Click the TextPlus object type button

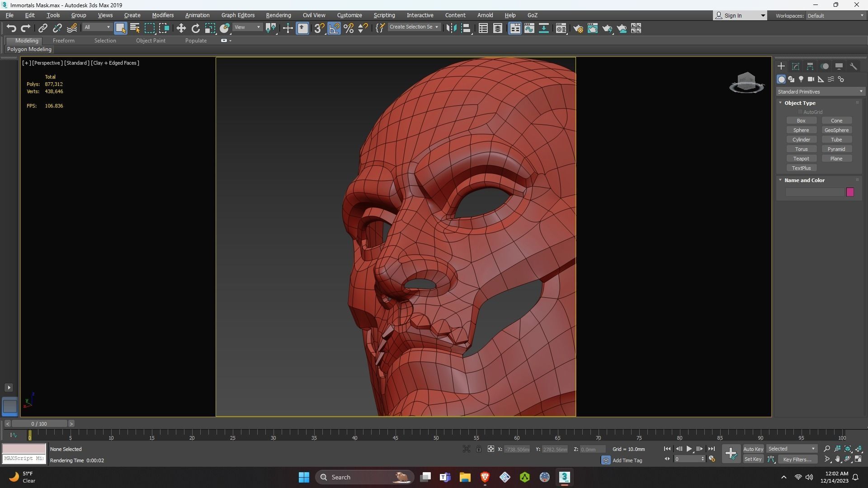pos(801,168)
